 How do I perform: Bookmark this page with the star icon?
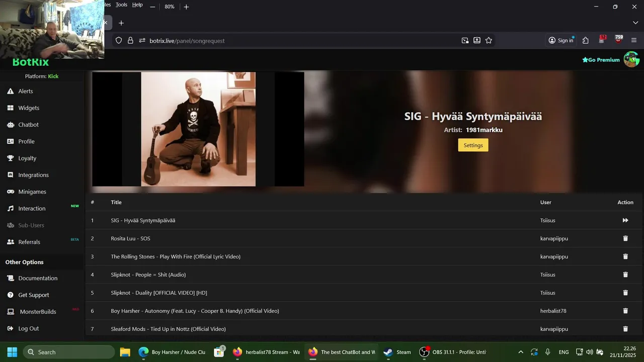(489, 40)
